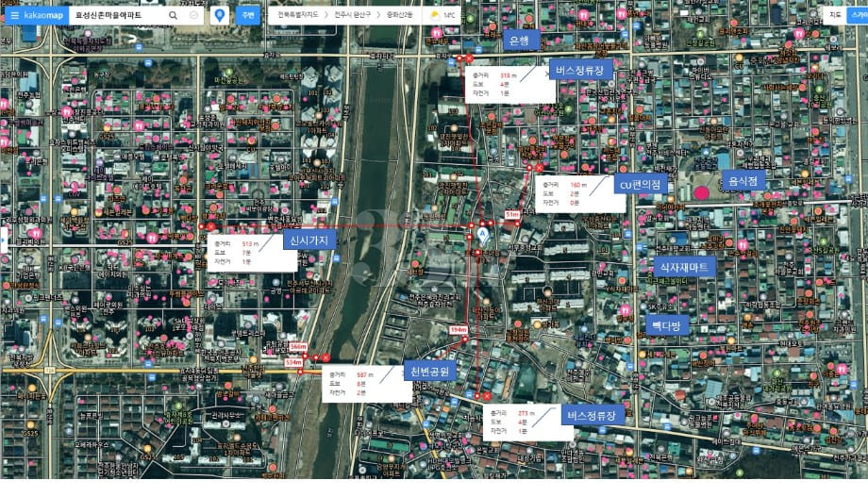868x497 pixels.
Task: Click the 566m segment distance label
Action: [298, 346]
